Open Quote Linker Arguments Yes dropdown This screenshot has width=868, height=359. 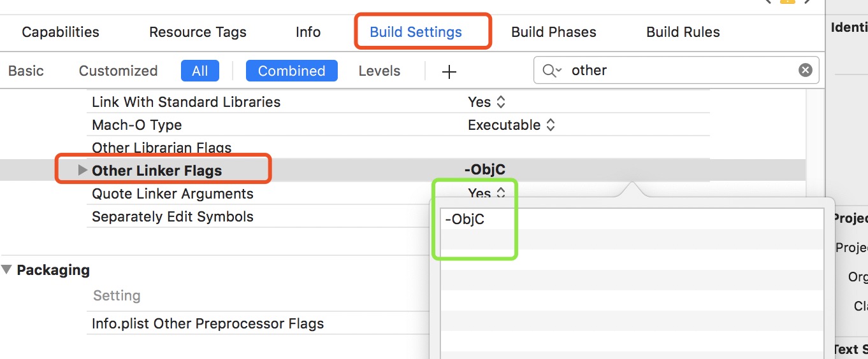tap(487, 194)
